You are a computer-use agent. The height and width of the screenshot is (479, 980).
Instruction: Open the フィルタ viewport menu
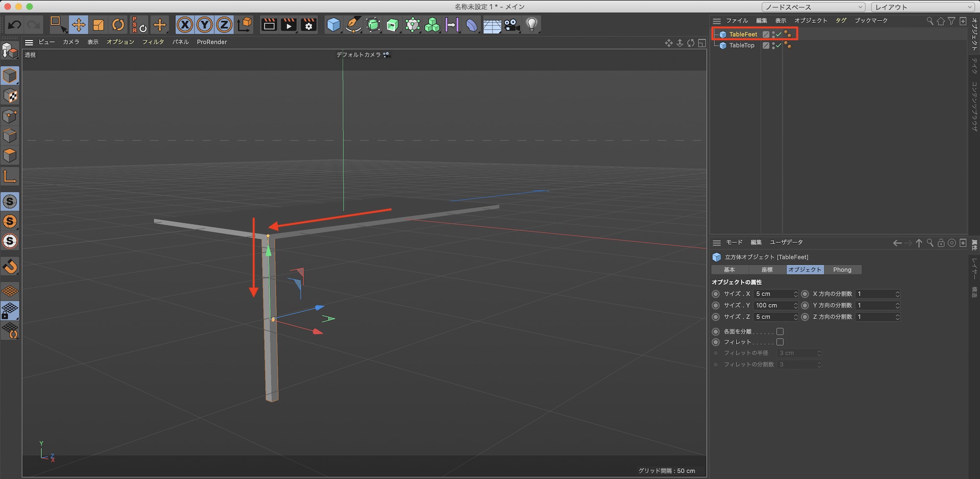tap(153, 42)
